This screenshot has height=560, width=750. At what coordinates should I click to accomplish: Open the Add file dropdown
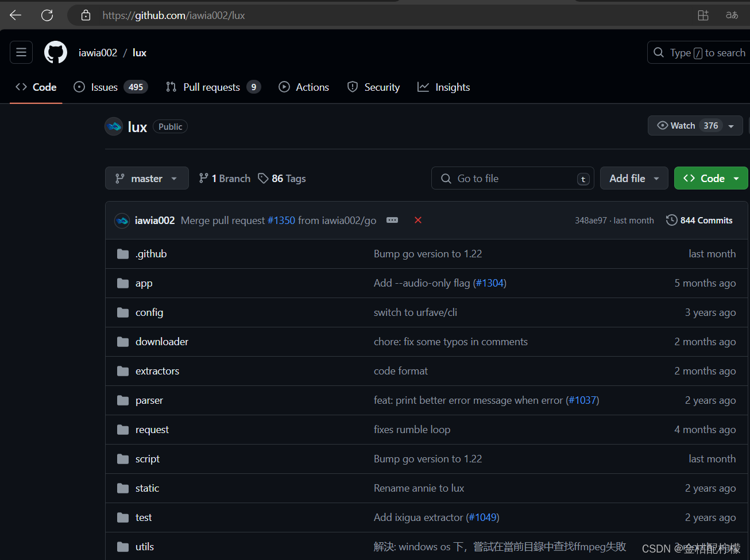634,178
